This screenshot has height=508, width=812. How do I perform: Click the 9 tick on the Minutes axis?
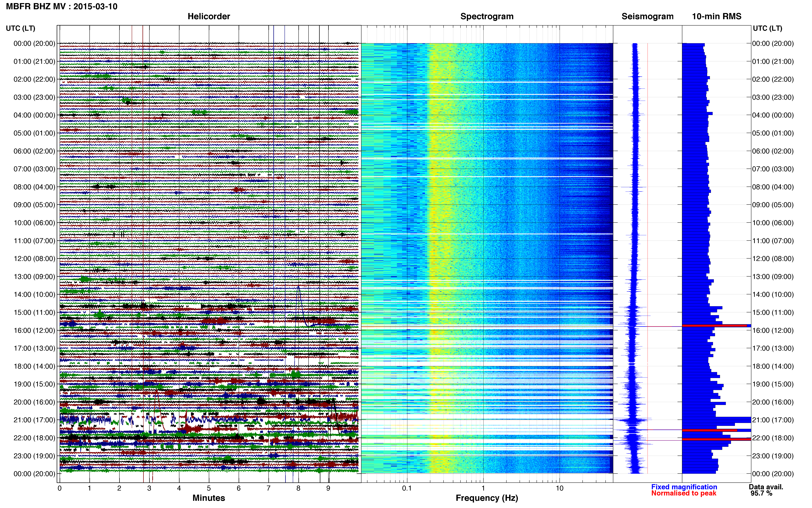pyautogui.click(x=328, y=488)
